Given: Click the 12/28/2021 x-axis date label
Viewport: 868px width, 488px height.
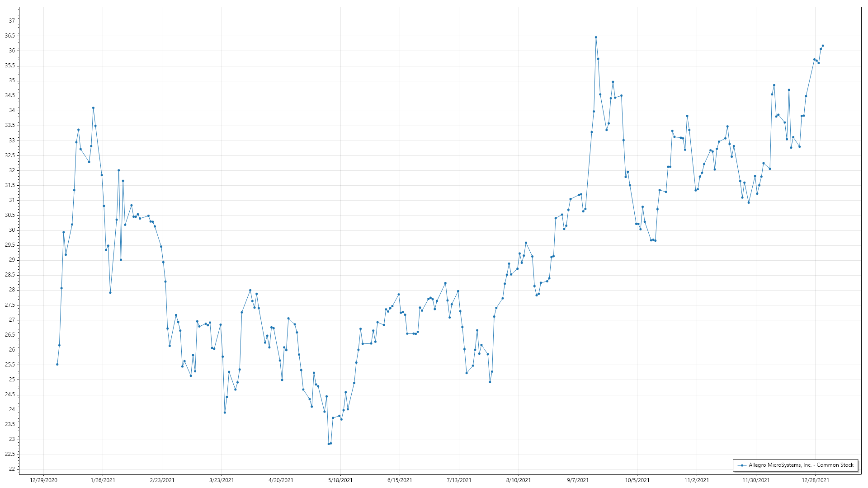Looking at the screenshot, I should [x=815, y=480].
